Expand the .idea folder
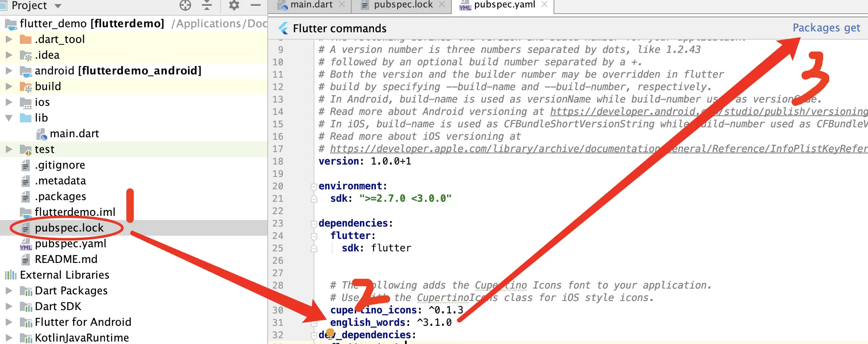 9,55
